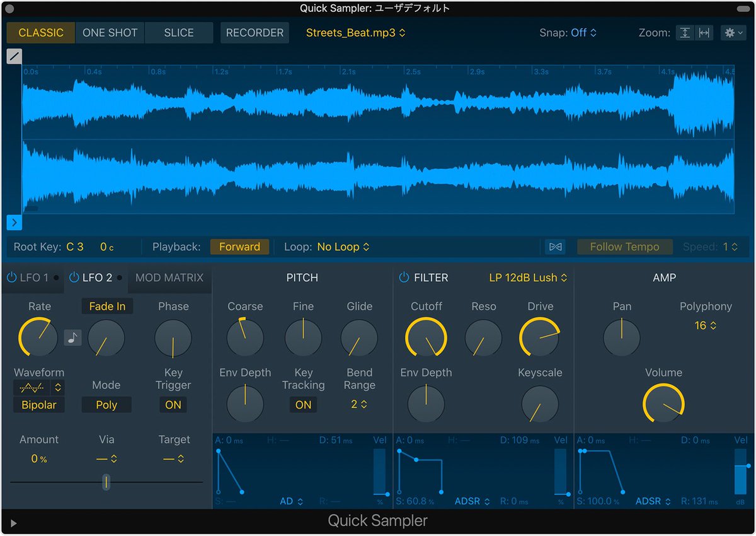Click the LFO Poly mode button
The height and width of the screenshot is (536, 756).
(x=106, y=405)
